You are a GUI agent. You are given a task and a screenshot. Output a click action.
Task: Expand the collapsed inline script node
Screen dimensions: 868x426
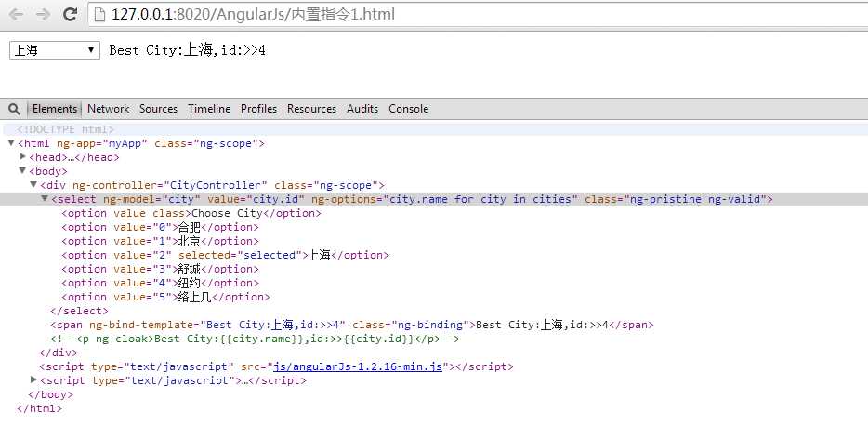pos(33,380)
